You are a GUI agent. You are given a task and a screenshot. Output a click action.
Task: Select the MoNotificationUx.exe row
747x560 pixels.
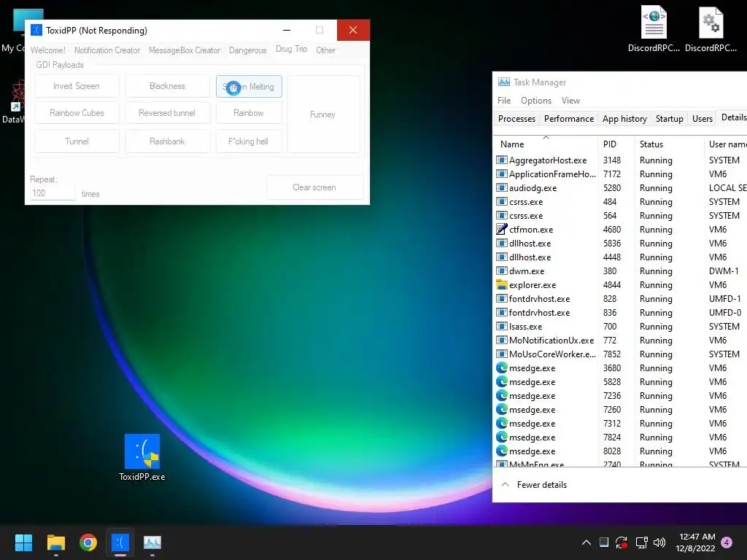click(620, 340)
